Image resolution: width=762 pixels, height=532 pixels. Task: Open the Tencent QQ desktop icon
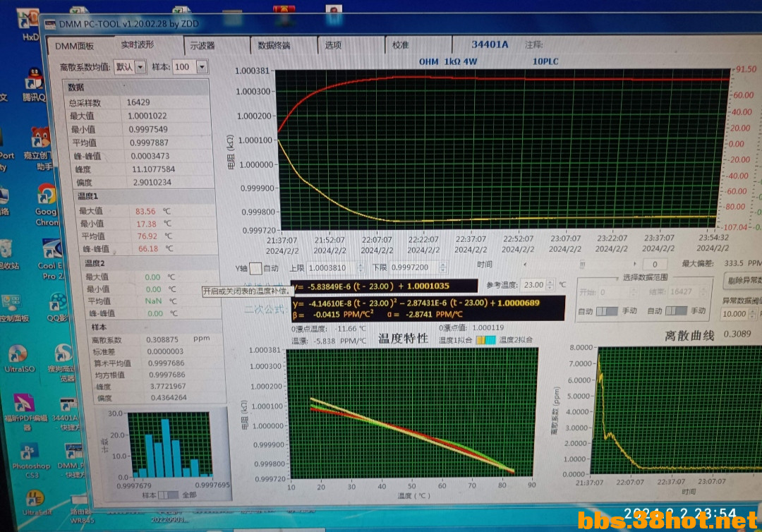coord(34,85)
